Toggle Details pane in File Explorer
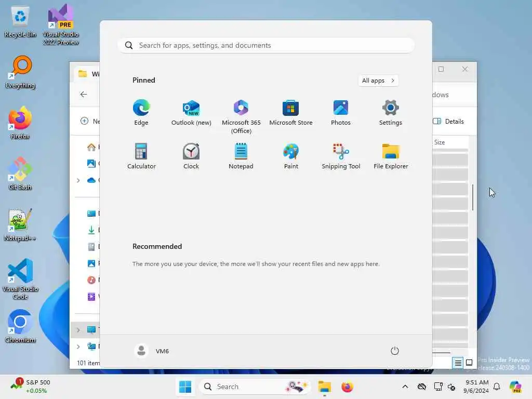Image resolution: width=532 pixels, height=399 pixels. coord(448,122)
